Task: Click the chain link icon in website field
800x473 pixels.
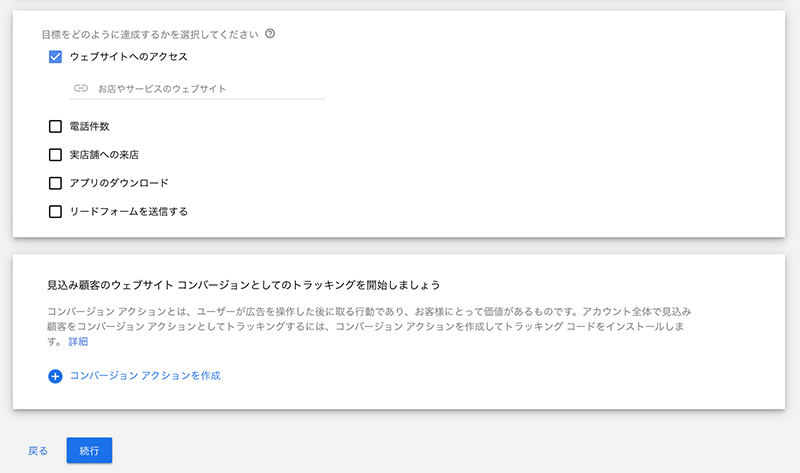Action: pyautogui.click(x=81, y=88)
